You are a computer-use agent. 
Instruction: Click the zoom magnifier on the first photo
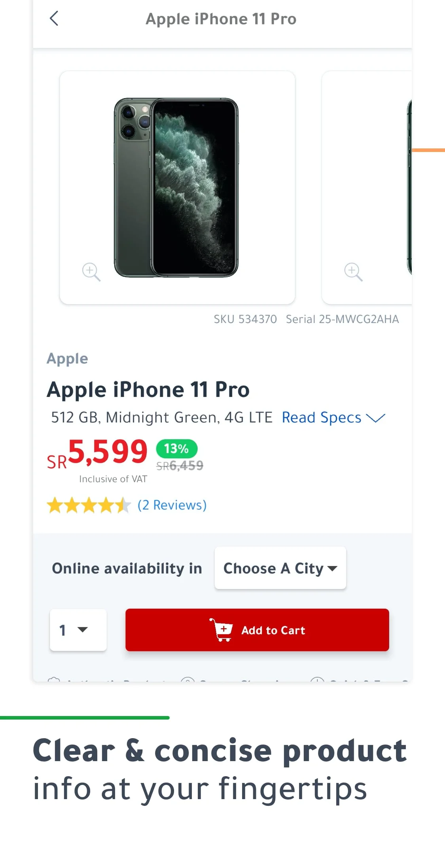click(x=91, y=272)
